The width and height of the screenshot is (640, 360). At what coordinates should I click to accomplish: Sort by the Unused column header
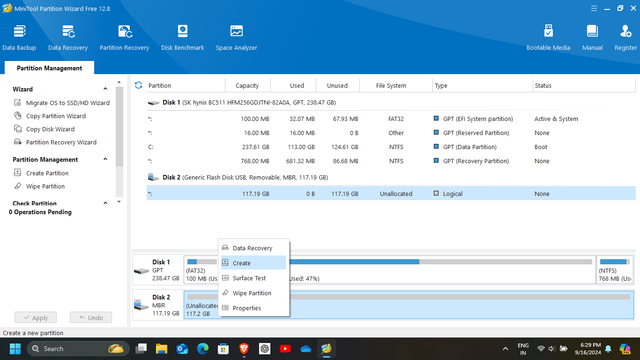337,85
